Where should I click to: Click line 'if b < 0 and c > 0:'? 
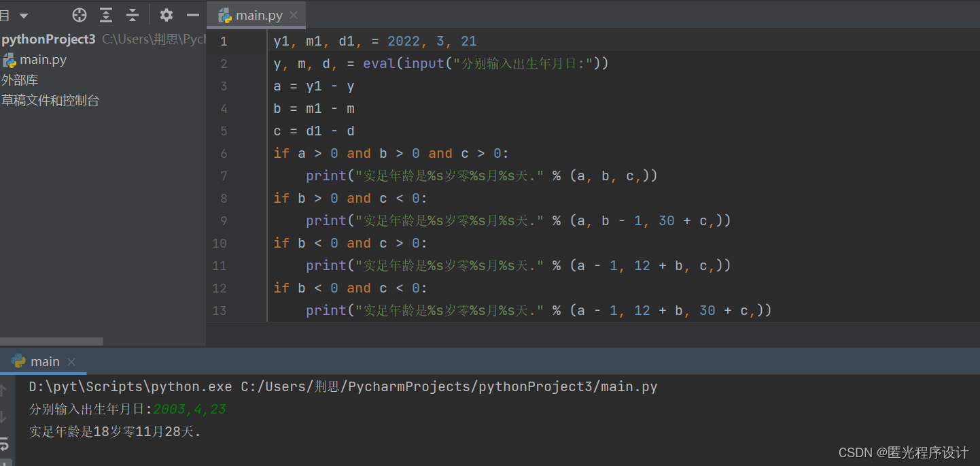click(x=351, y=244)
